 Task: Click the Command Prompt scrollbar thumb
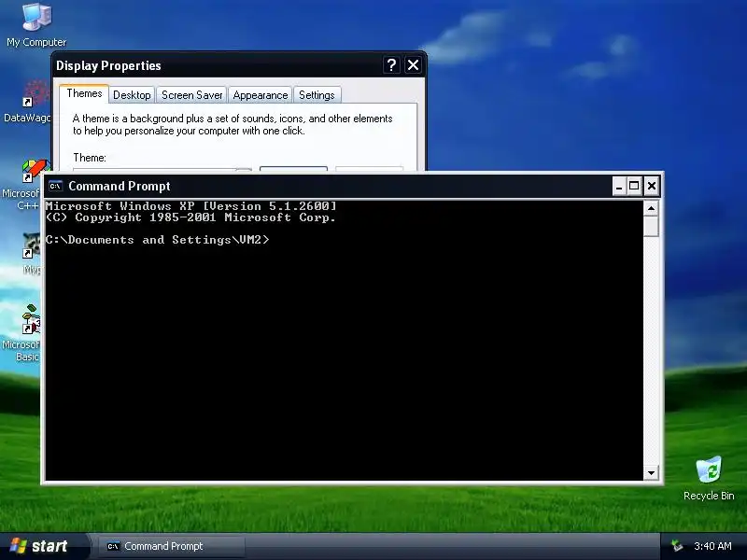tap(651, 226)
